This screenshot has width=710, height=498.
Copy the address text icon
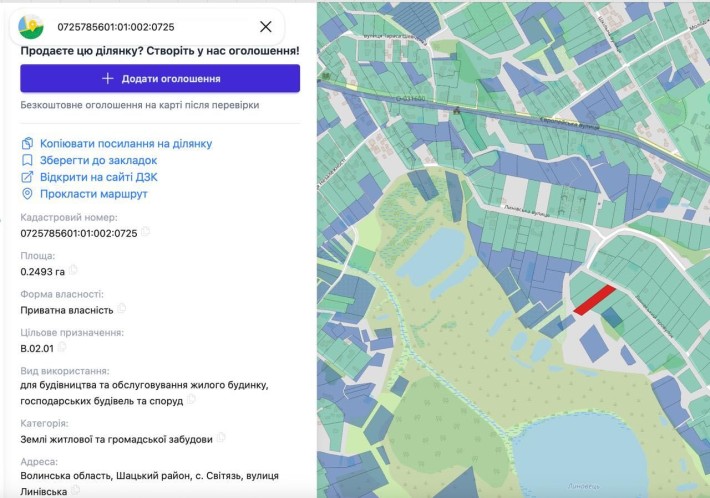pos(75,489)
